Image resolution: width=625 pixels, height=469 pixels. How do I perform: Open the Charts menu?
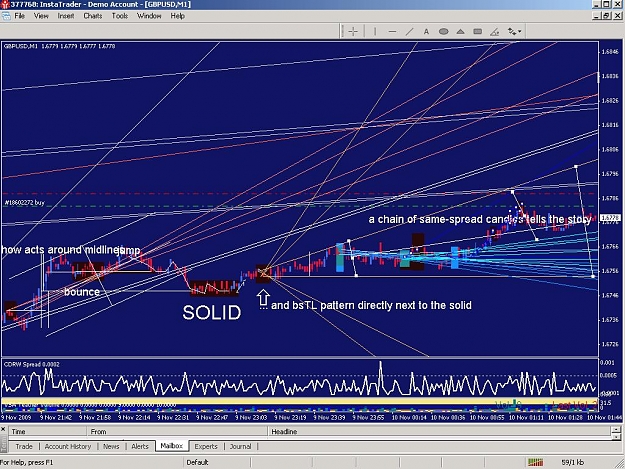click(92, 16)
